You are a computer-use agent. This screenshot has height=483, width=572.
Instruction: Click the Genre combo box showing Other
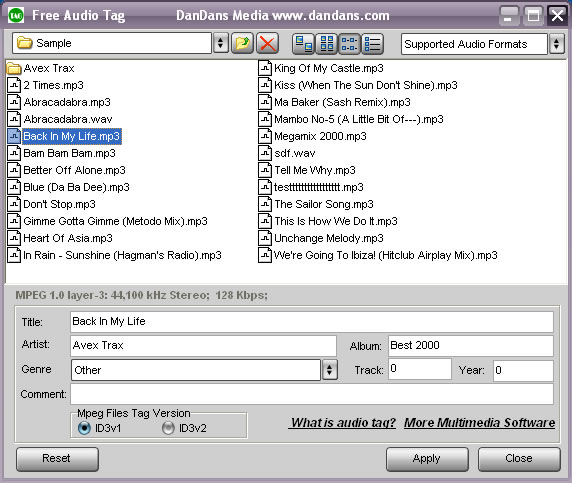pyautogui.click(x=196, y=370)
